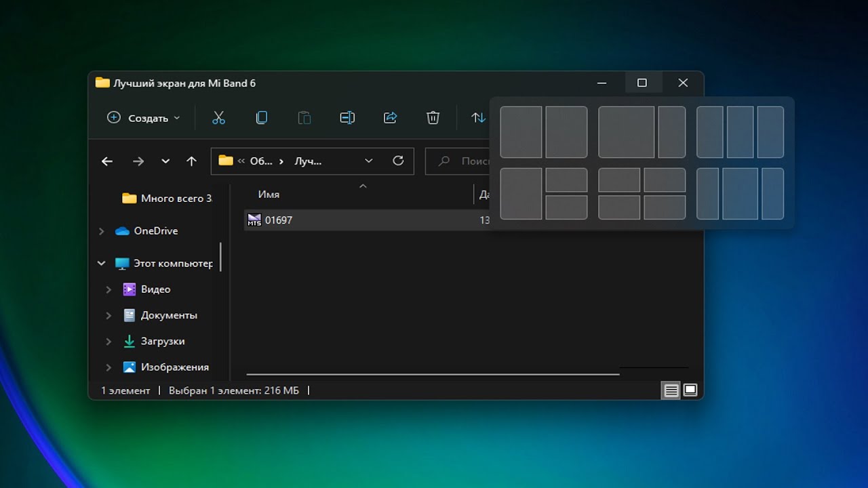Image resolution: width=868 pixels, height=488 pixels.
Task: Snap to top-right zone of three-pane layout
Action: point(566,180)
